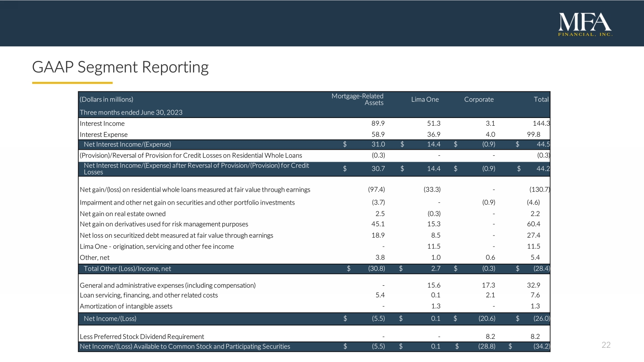Highlight the Total Other (Loss)/Income, net row label
The image size is (644, 362).
click(x=127, y=269)
